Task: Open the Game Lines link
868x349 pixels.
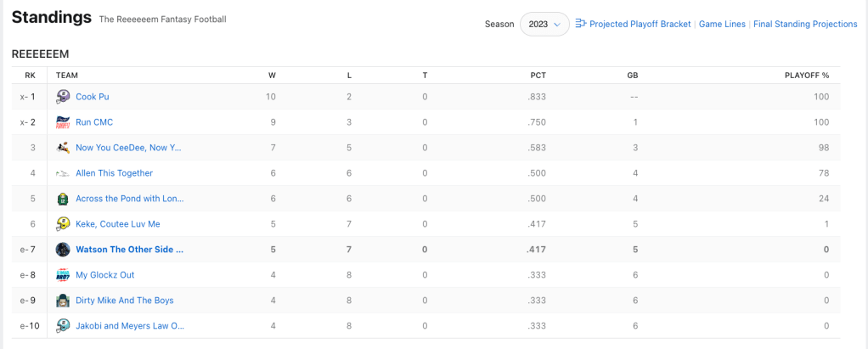Action: tap(722, 25)
